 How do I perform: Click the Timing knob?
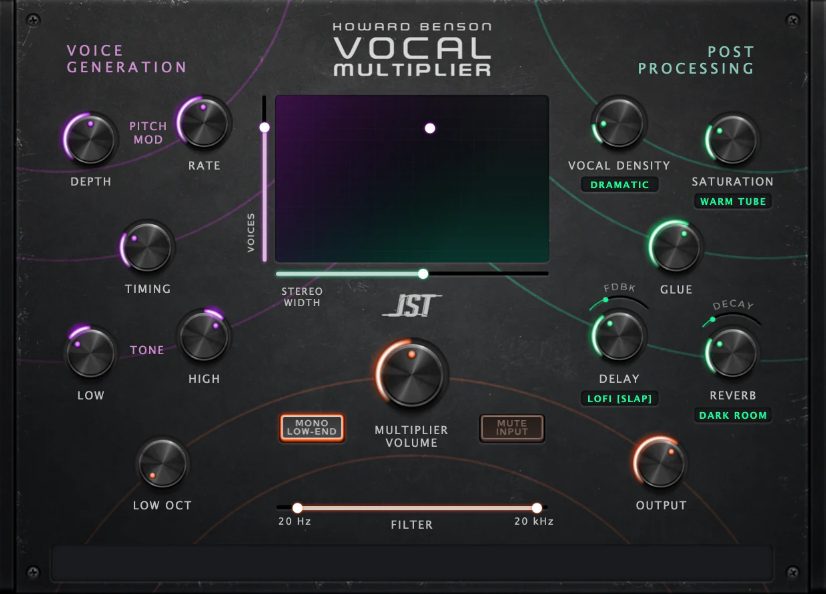coord(147,247)
